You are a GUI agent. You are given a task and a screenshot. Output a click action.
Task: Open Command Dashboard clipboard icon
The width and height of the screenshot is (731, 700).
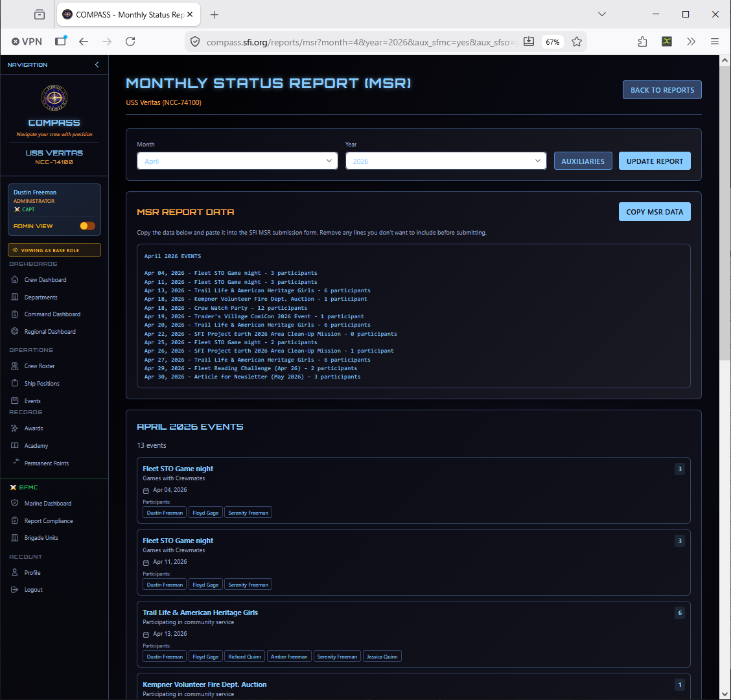14,314
